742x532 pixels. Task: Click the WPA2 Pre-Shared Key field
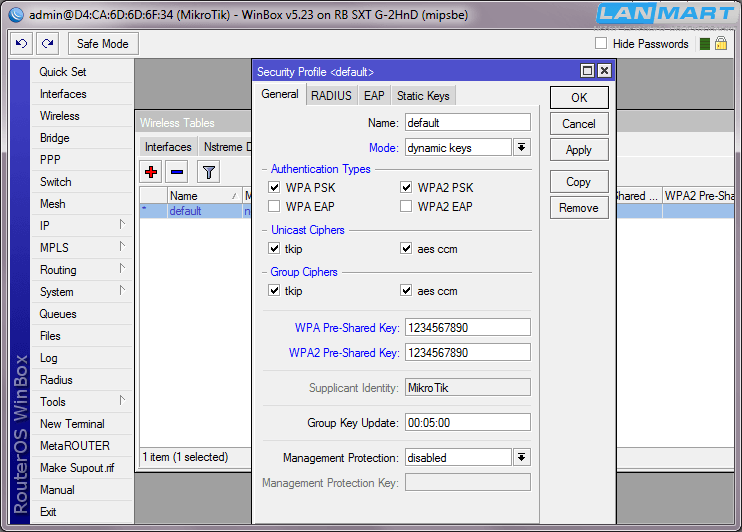click(468, 353)
